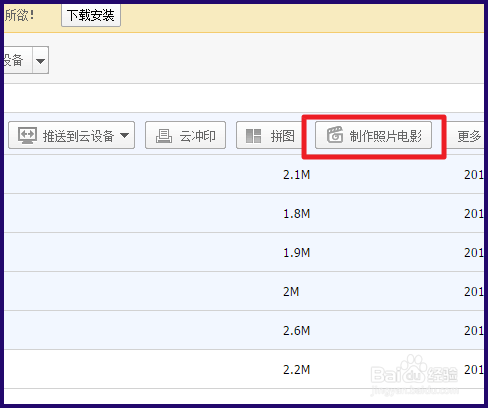Open the 设备 dropdown arrow

click(x=41, y=60)
